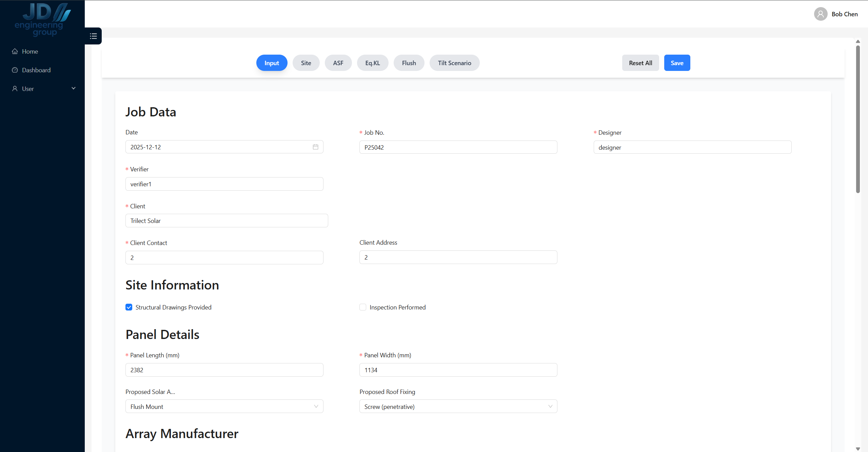Focus the Client Contact input field
Image resolution: width=868 pixels, height=452 pixels.
pos(224,258)
